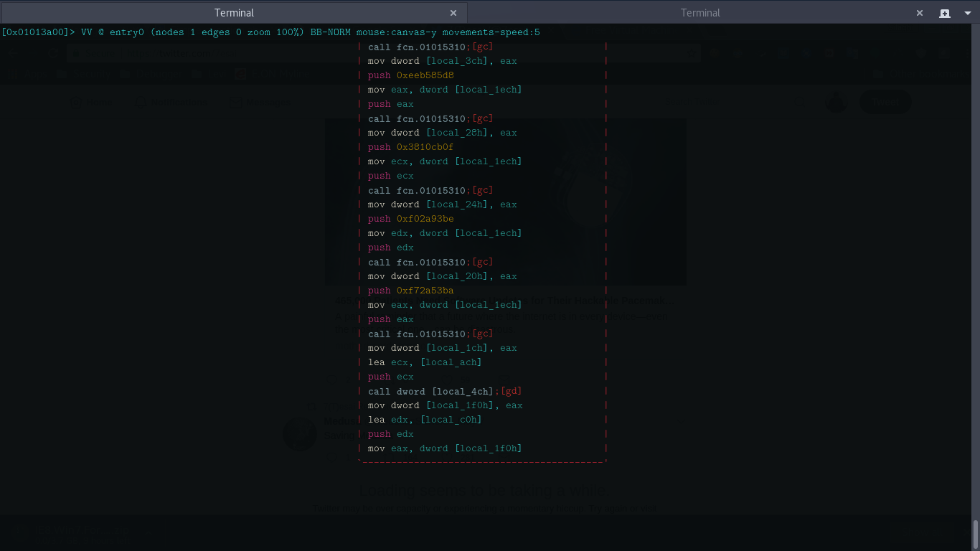The image size is (980, 551).
Task: Close the second Terminal tab
Action: coord(920,13)
